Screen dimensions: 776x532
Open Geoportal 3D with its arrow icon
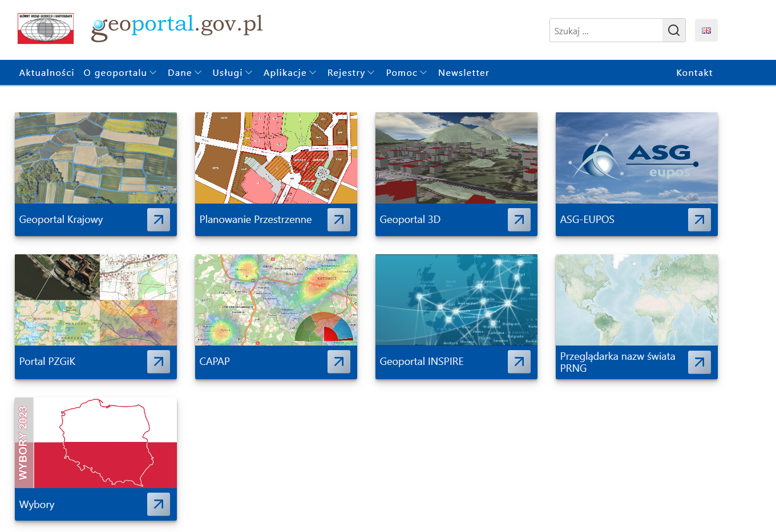coord(519,220)
